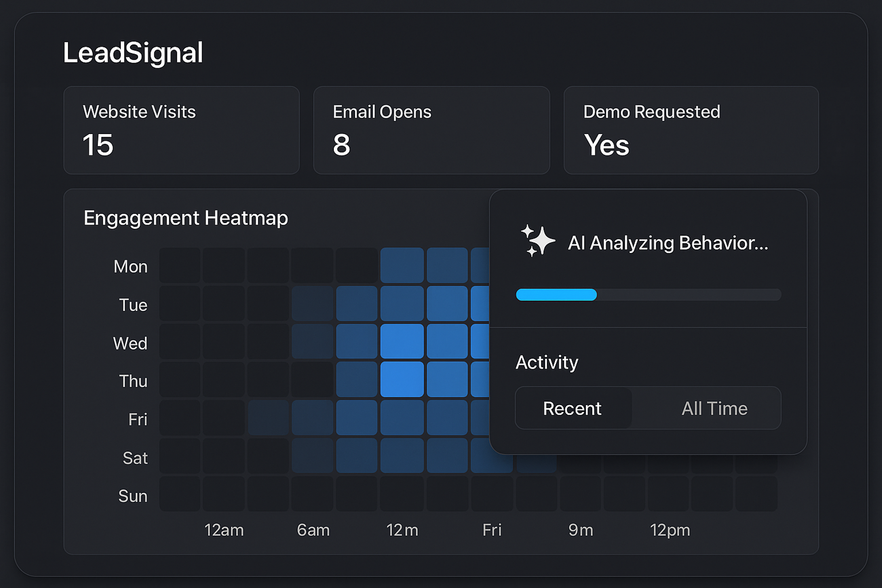Click brightest Thursday heatmap cell

pyautogui.click(x=402, y=379)
